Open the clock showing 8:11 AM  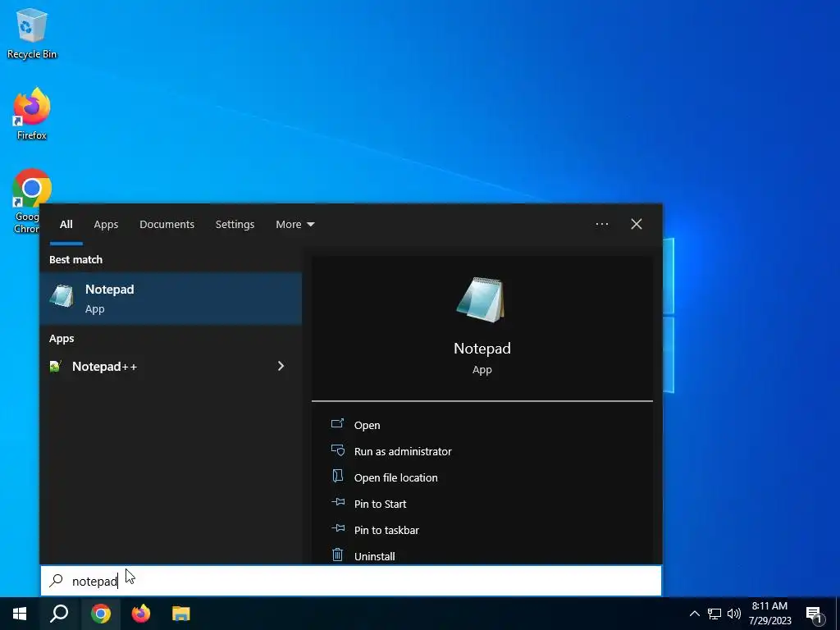pyautogui.click(x=769, y=614)
